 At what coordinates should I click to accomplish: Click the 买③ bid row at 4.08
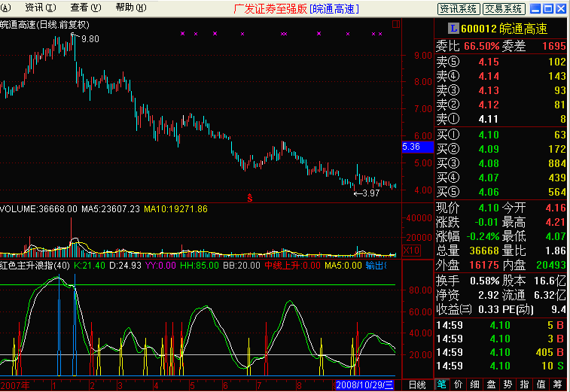coord(501,163)
